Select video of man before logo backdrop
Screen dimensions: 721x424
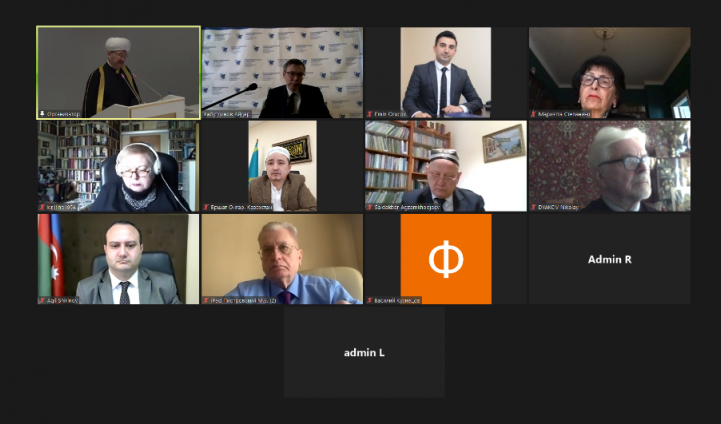[282, 73]
